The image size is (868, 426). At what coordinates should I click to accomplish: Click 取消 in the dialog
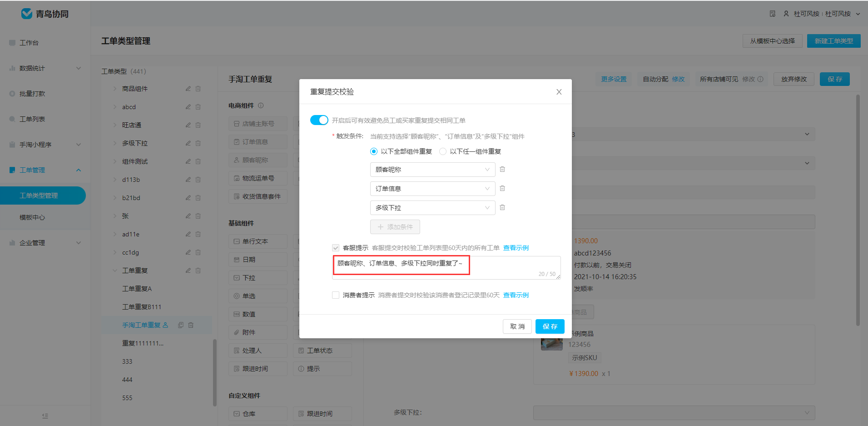pos(517,326)
